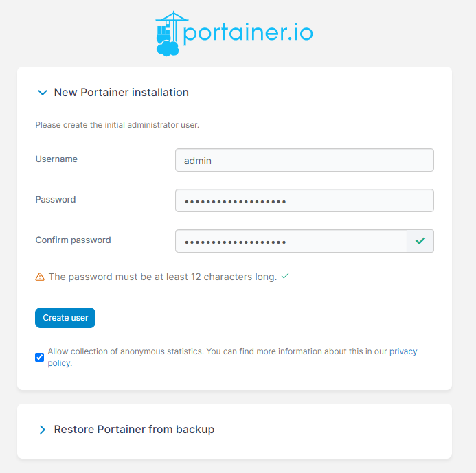Collapse the New Portainer installation chevron
This screenshot has height=473, width=476.
click(43, 93)
